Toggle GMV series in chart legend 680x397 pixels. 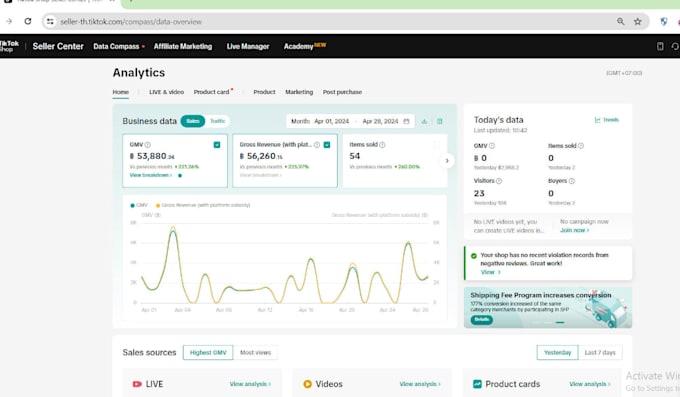coord(139,205)
